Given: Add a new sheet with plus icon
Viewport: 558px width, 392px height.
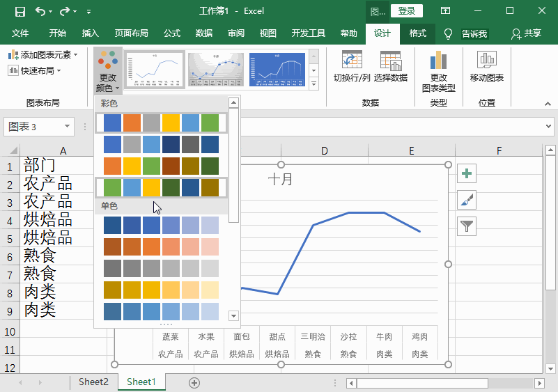Looking at the screenshot, I should click(x=194, y=383).
